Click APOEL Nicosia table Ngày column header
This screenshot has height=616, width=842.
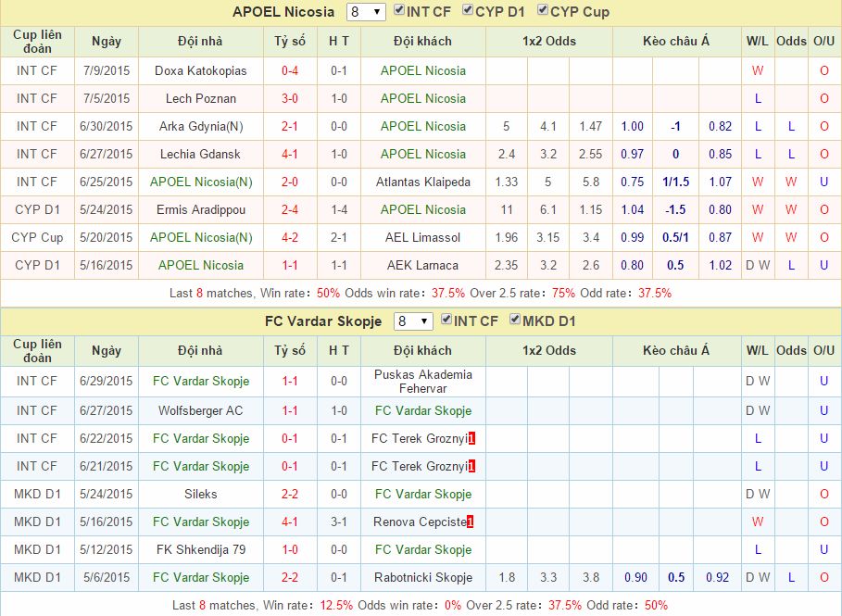tap(107, 42)
